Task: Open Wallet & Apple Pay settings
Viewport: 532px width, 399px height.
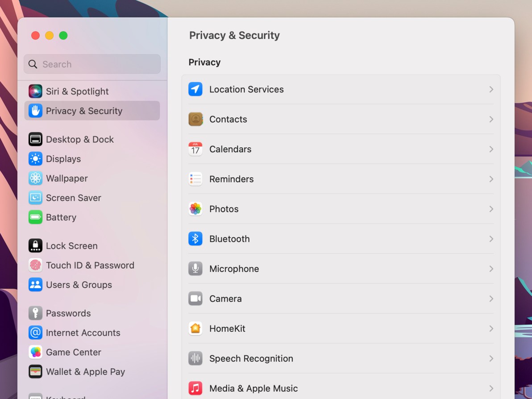Action: coord(85,372)
